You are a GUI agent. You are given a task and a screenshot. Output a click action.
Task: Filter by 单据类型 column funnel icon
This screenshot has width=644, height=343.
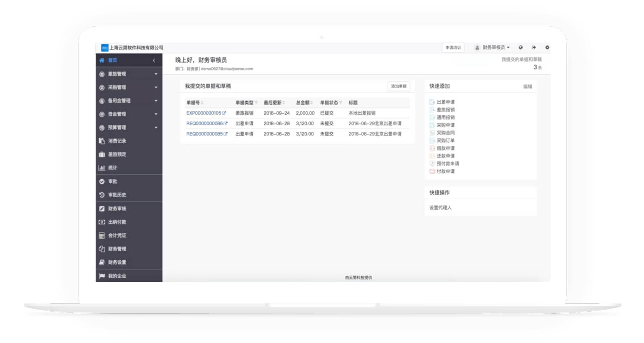[x=256, y=103]
